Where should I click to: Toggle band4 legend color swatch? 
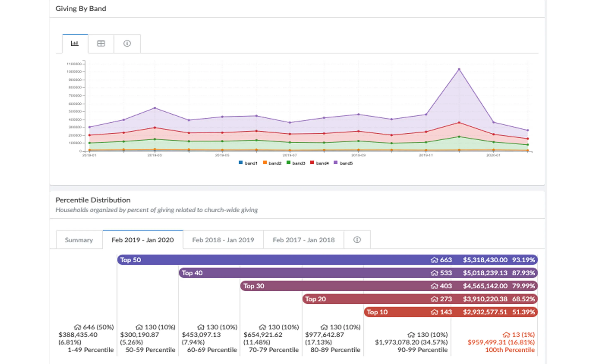312,162
